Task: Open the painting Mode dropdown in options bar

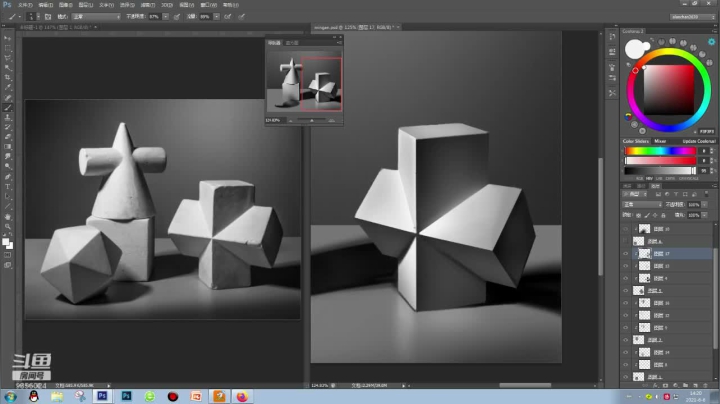Action: coord(96,17)
